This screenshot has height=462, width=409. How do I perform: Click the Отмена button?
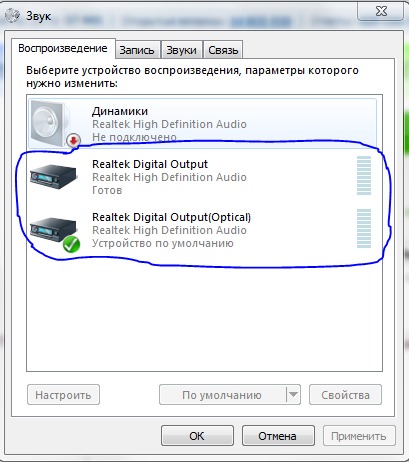pyautogui.click(x=278, y=436)
